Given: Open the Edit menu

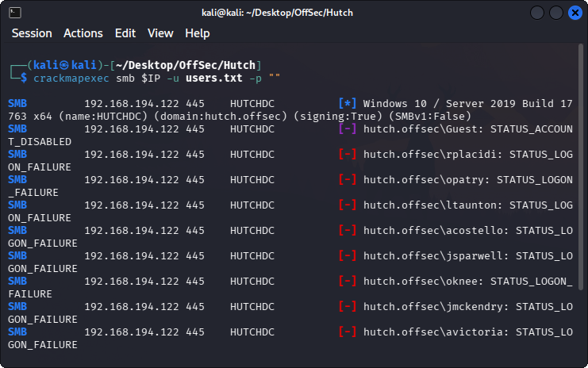Looking at the screenshot, I should tap(125, 33).
